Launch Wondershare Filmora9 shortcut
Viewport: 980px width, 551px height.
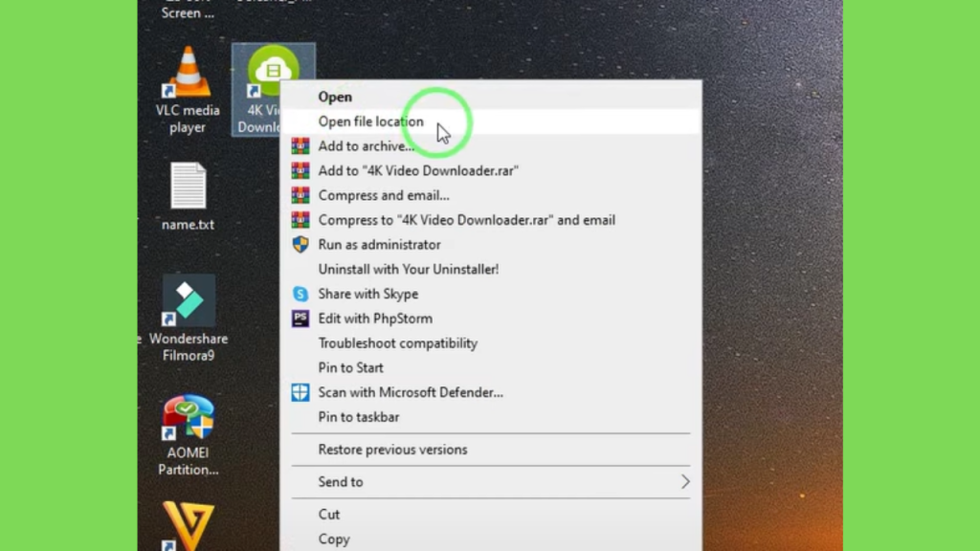click(x=189, y=318)
